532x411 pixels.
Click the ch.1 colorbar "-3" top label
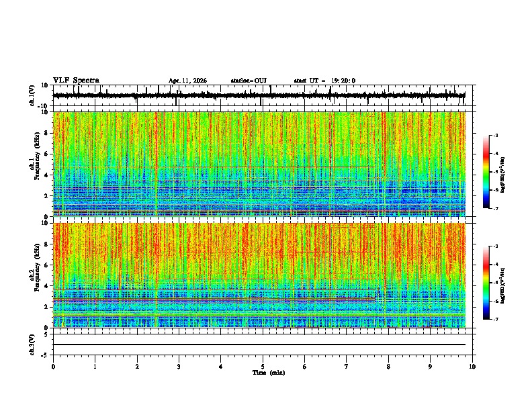[496, 135]
